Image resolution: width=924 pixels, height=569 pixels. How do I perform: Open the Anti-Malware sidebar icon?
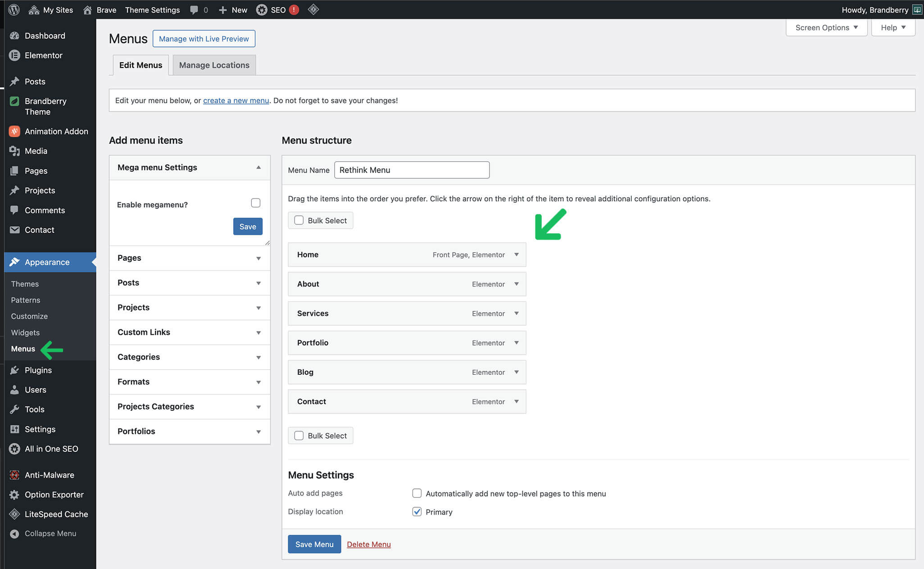point(14,475)
